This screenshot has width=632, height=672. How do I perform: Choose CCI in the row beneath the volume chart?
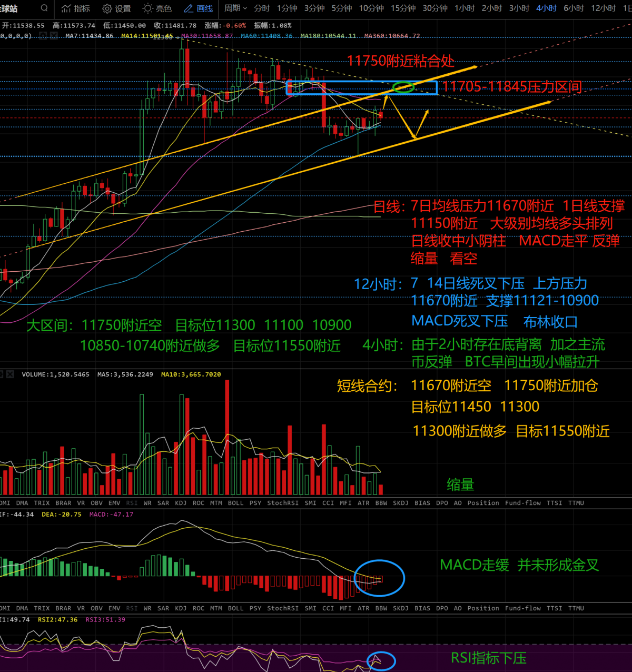click(x=328, y=503)
